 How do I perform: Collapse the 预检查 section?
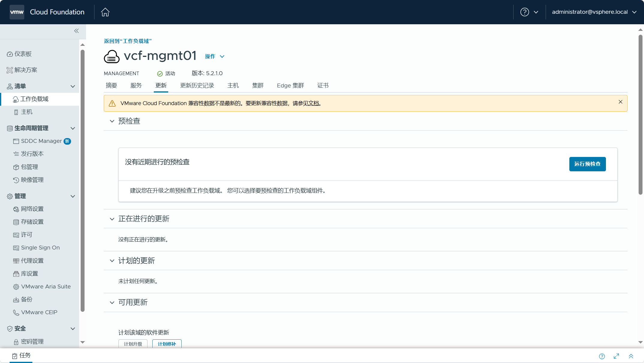coord(112,121)
